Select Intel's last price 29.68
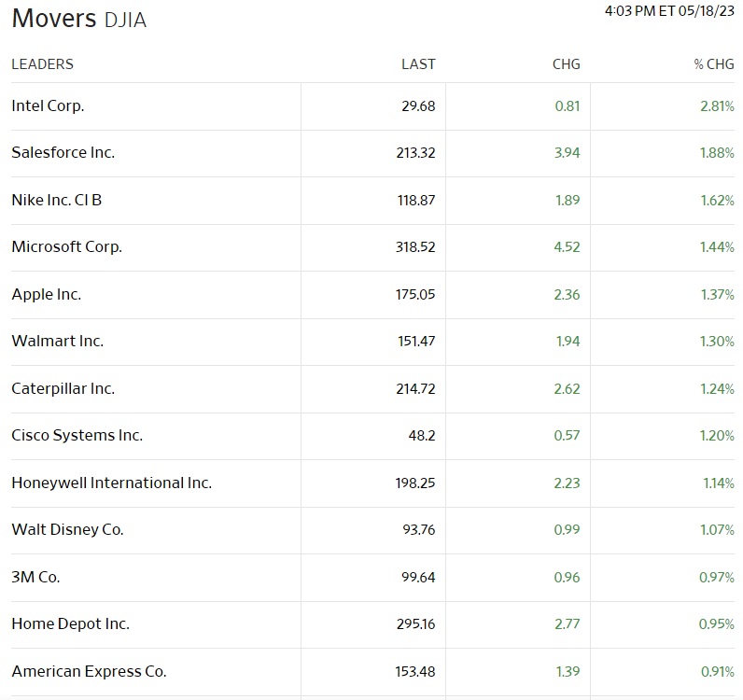The height and width of the screenshot is (700, 743). [x=418, y=106]
